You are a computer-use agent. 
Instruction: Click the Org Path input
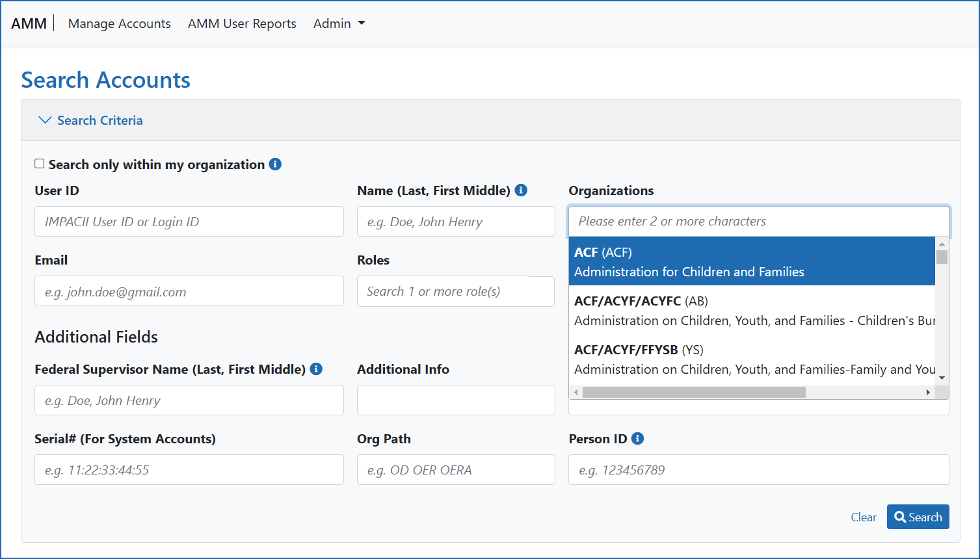[456, 470]
